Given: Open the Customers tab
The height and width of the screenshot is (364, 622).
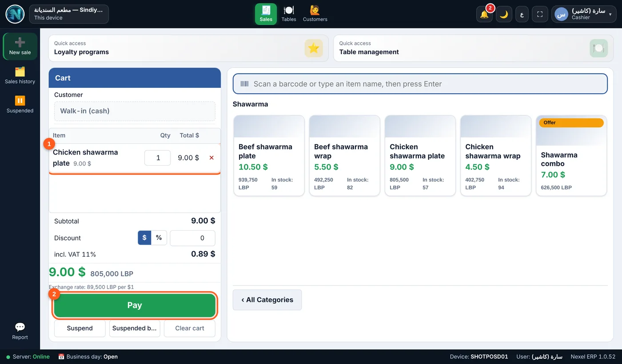Looking at the screenshot, I should click(x=315, y=14).
